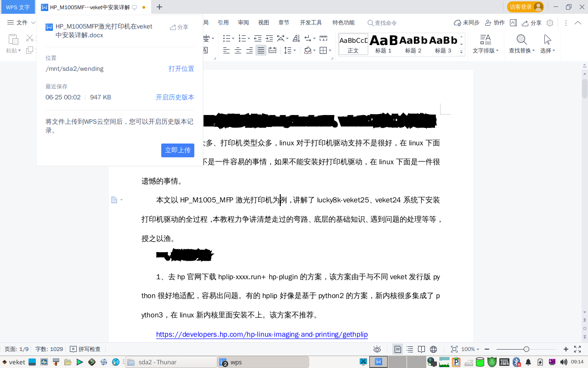Click the 协作 collaborate button
The height and width of the screenshot is (368, 588).
[x=494, y=23]
